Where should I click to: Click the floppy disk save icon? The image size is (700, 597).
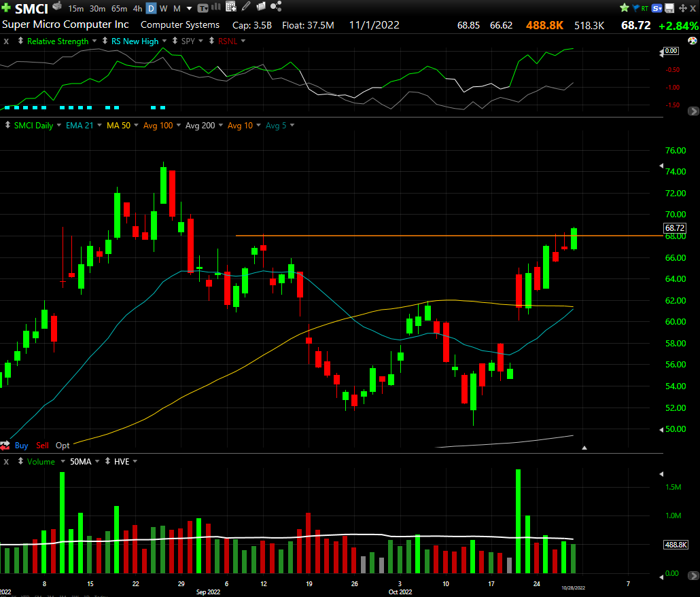[x=669, y=8]
